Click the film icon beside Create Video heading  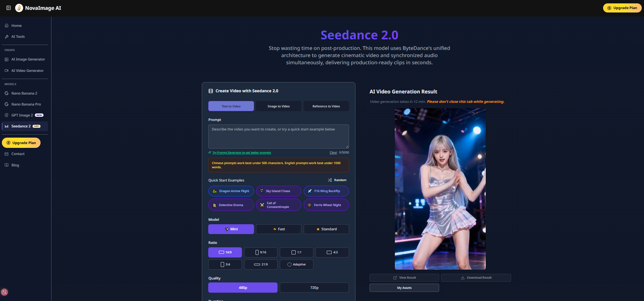211,91
